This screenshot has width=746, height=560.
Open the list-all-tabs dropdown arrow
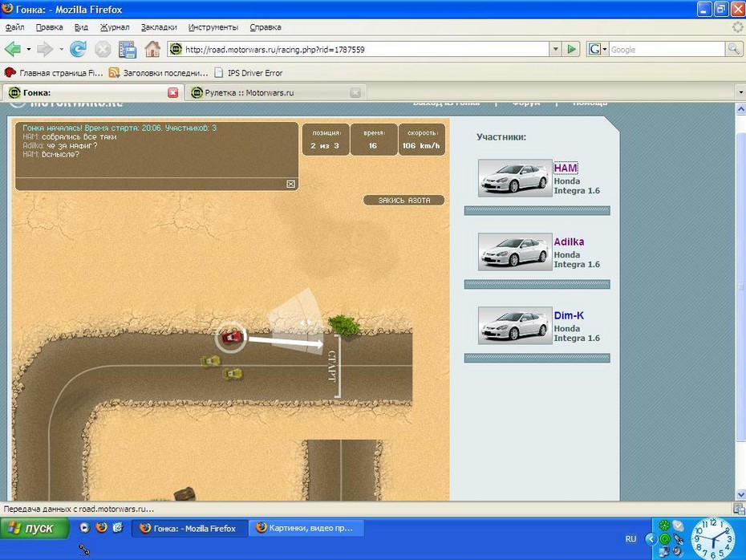tap(740, 92)
